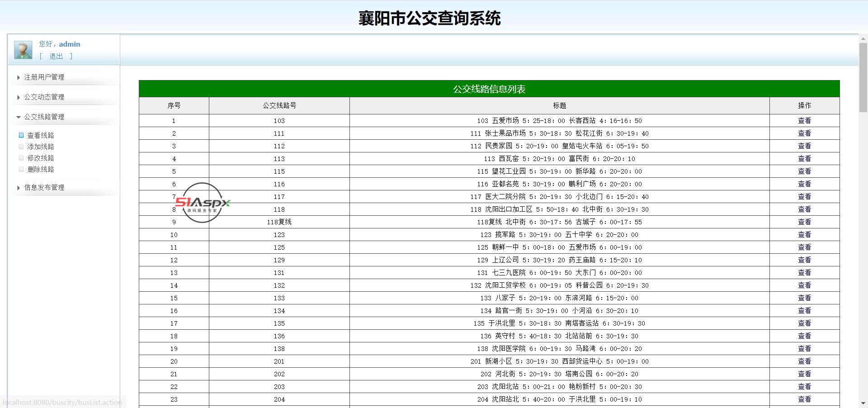Viewport: 868px width, 408px height.
Task: Click title text '103 五爱市场 5:25-18:00'
Action: pos(521,121)
